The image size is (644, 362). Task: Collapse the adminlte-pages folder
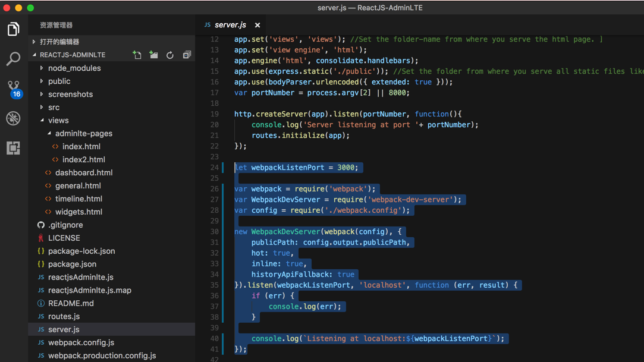[83, 133]
